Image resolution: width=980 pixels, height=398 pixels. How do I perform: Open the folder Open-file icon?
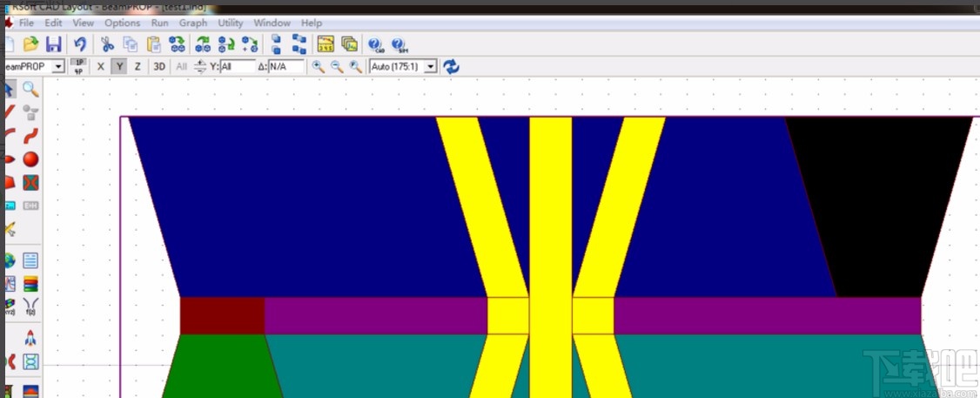click(30, 44)
